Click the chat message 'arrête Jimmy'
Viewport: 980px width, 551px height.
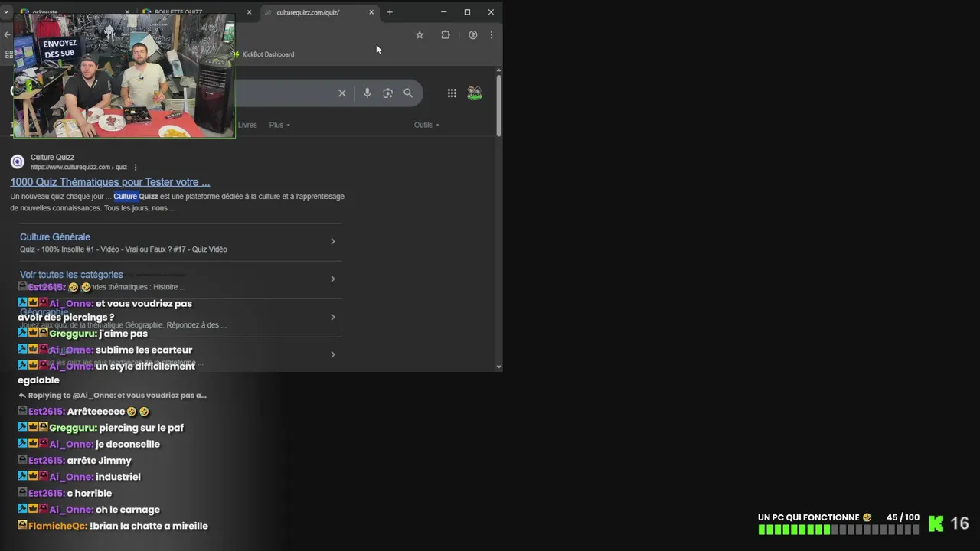[100, 461]
